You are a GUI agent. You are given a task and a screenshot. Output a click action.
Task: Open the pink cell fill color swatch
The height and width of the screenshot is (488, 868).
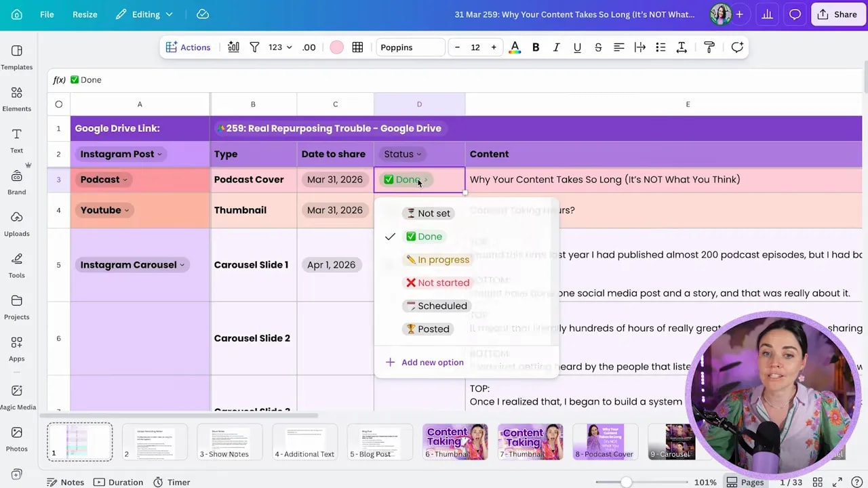[x=336, y=47]
